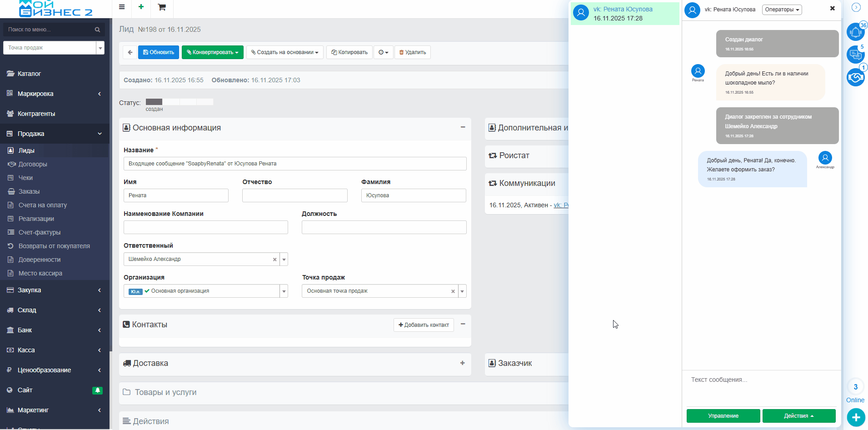
Task: Click the lead status progress bar
Action: (180, 102)
